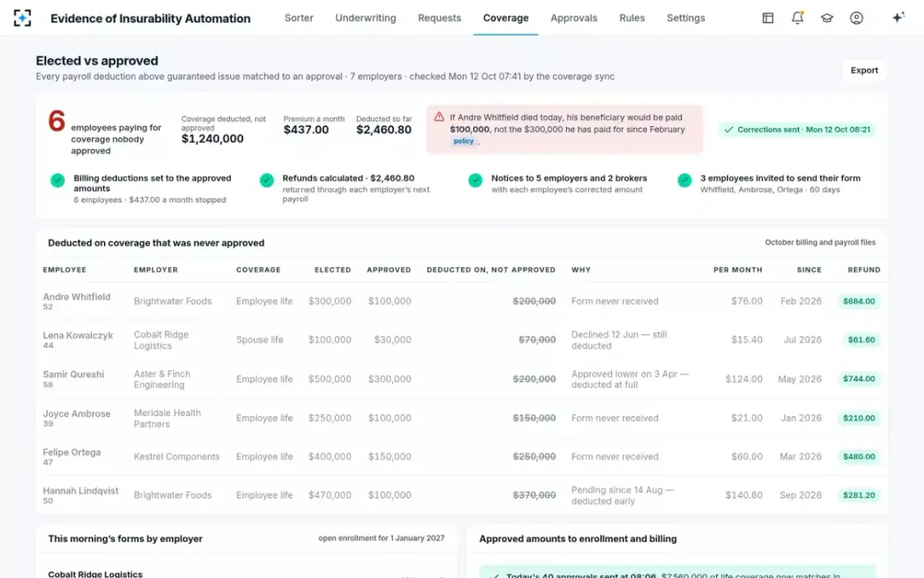Click Declined 12 Jun reason text
This screenshot has height=578, width=924.
(619, 340)
